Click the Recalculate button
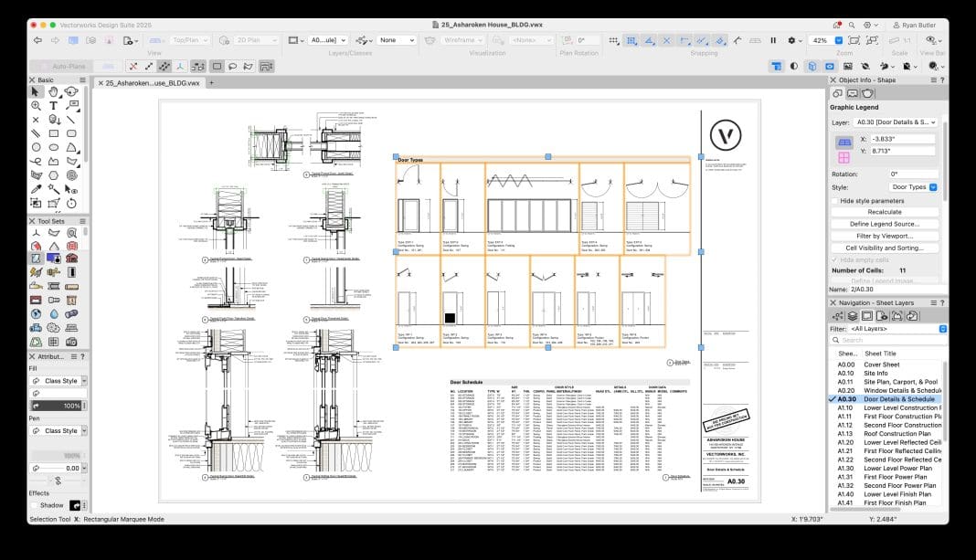Viewport: 976px width, 560px height. [x=884, y=212]
